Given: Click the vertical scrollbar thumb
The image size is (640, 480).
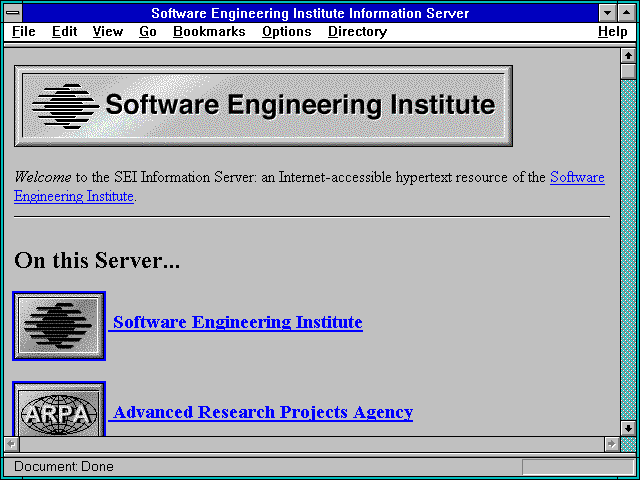Looking at the screenshot, I should pyautogui.click(x=628, y=71).
